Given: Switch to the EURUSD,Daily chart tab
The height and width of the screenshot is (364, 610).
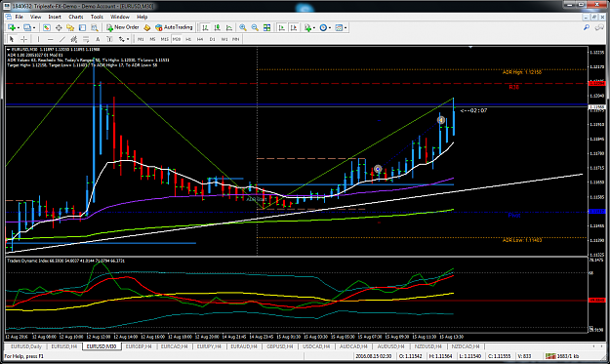Looking at the screenshot, I should click(x=25, y=346).
